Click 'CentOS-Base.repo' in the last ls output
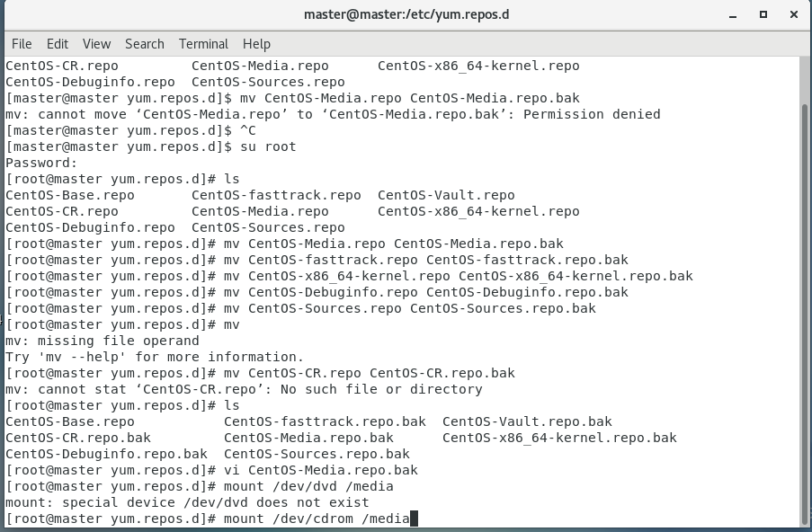812x532 pixels. tap(70, 421)
